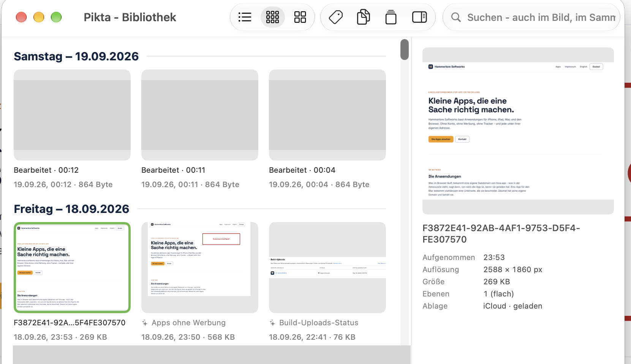The width and height of the screenshot is (631, 364).
Task: Click metadata 18.09.26, 22:41 · 76 KB
Action: pyautogui.click(x=312, y=337)
